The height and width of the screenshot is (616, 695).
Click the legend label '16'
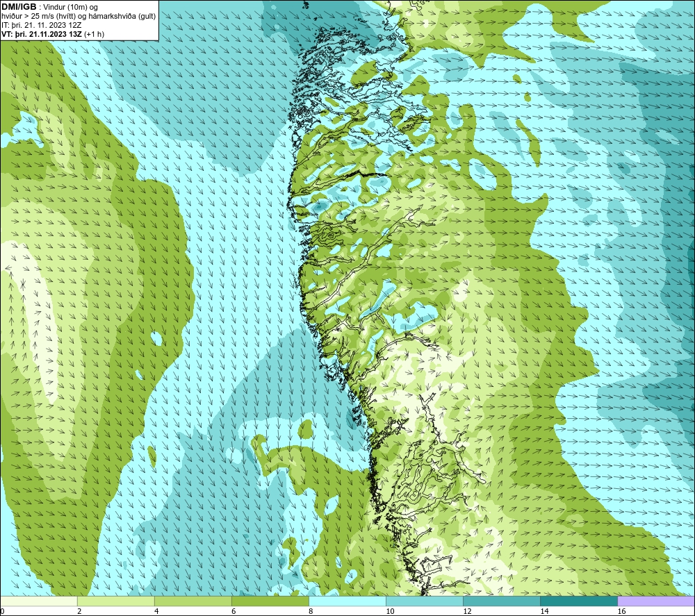[621, 612]
